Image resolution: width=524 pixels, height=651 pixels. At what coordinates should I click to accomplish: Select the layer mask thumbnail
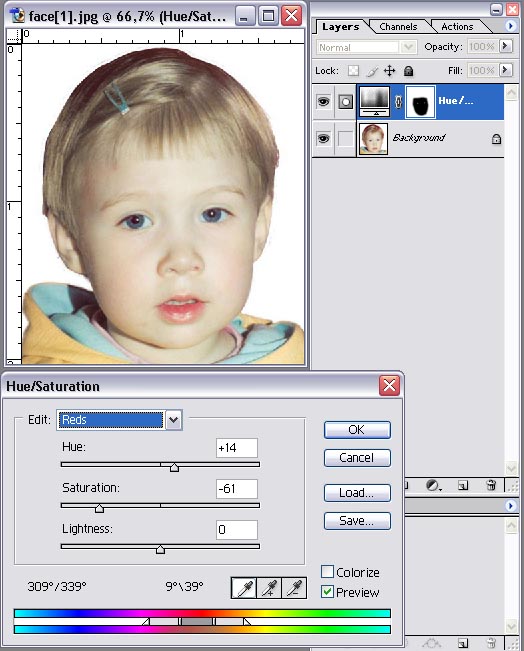coord(420,102)
